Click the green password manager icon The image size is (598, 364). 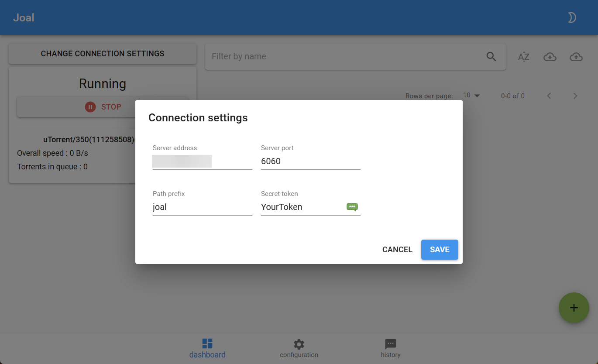[x=352, y=207]
